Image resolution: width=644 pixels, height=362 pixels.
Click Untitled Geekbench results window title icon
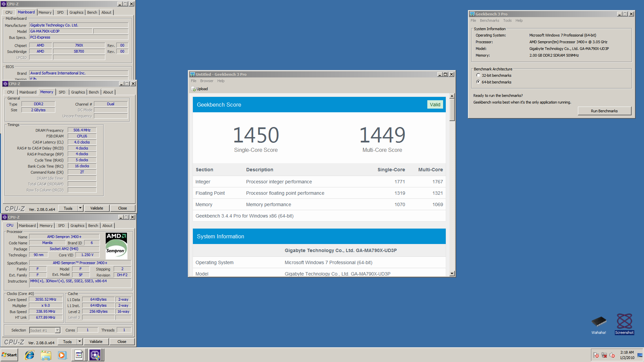pos(193,74)
